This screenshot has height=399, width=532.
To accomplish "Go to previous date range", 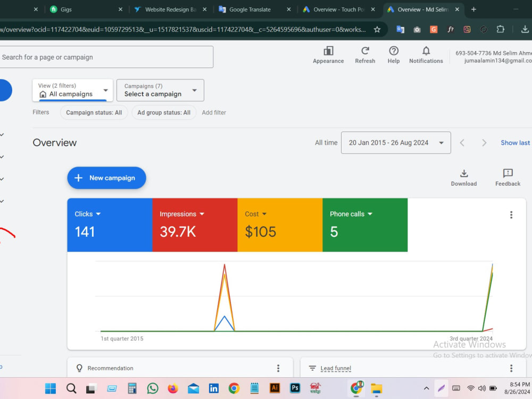I will [462, 143].
